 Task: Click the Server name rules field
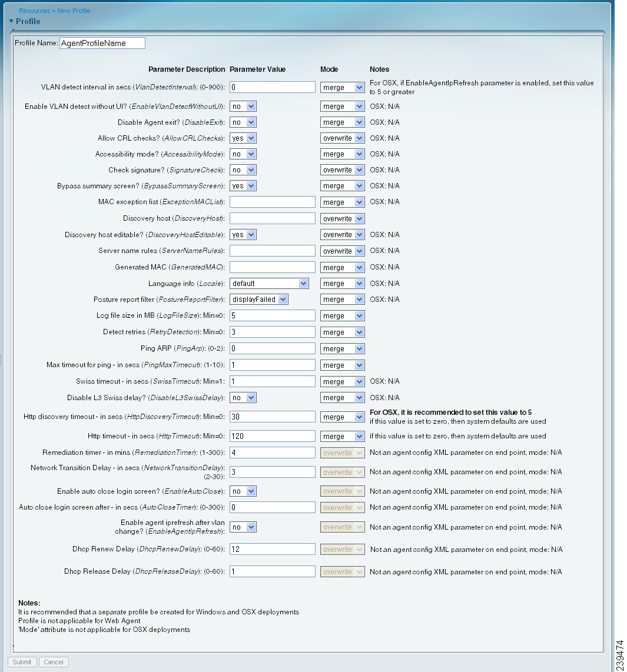pos(273,251)
